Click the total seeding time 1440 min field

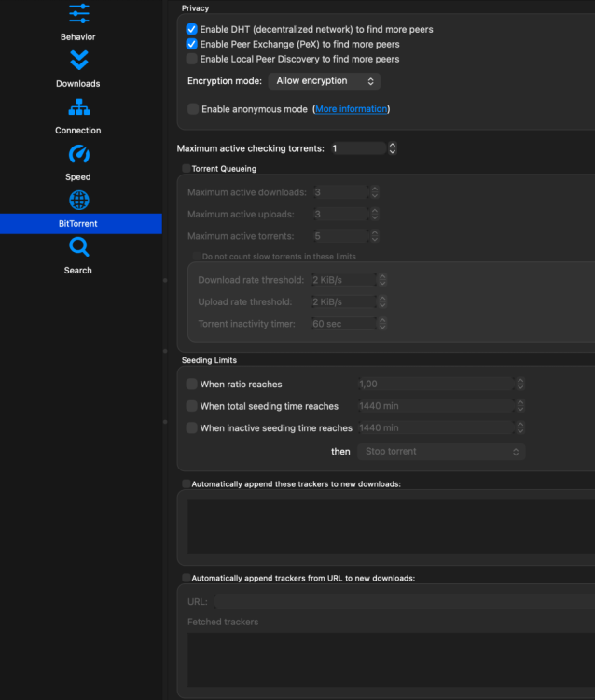pos(436,406)
